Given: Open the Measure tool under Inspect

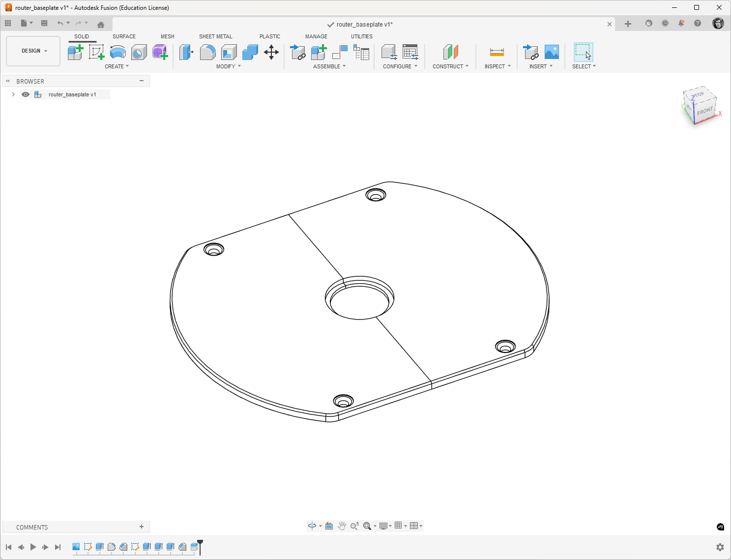Looking at the screenshot, I should (497, 52).
